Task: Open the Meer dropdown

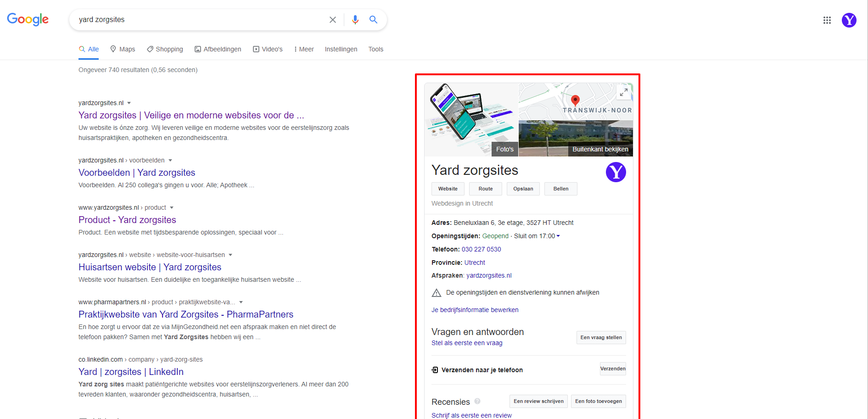Action: pos(303,49)
